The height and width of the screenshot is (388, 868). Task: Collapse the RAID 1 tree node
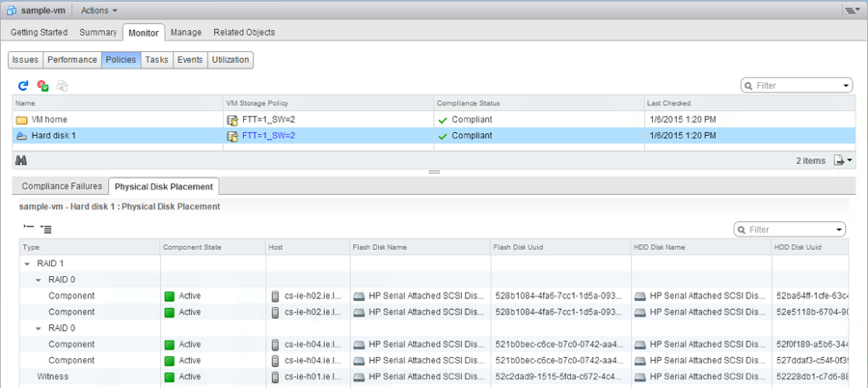coord(27,263)
